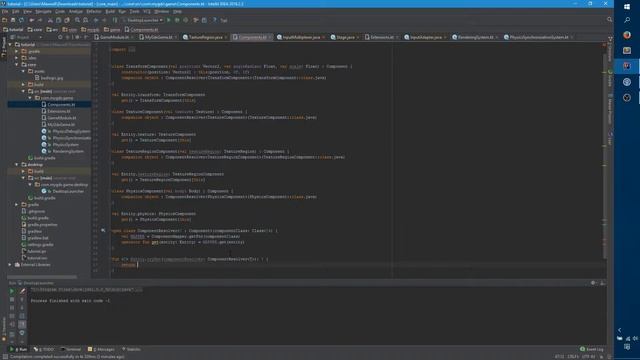Switch to the InputMultiplexer.java editor tab
Viewport: 640px width, 360px height.
pos(300,37)
